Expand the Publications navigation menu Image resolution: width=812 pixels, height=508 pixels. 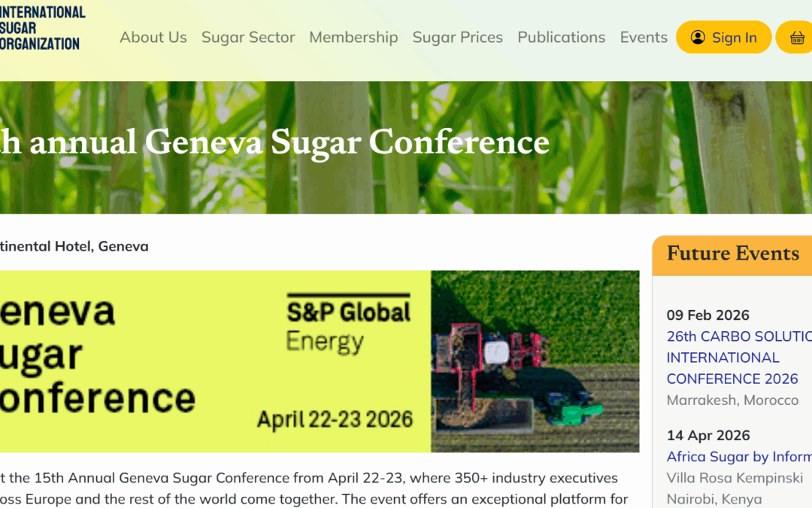[x=561, y=37]
